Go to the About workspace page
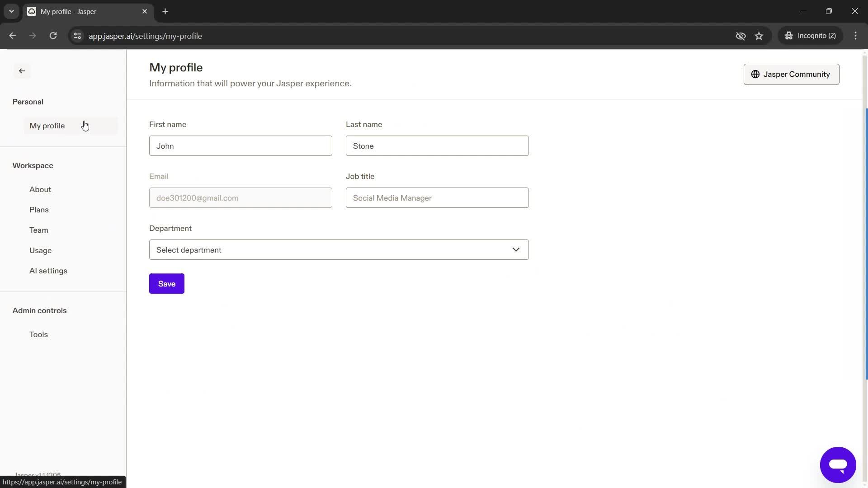868x488 pixels. (x=40, y=189)
